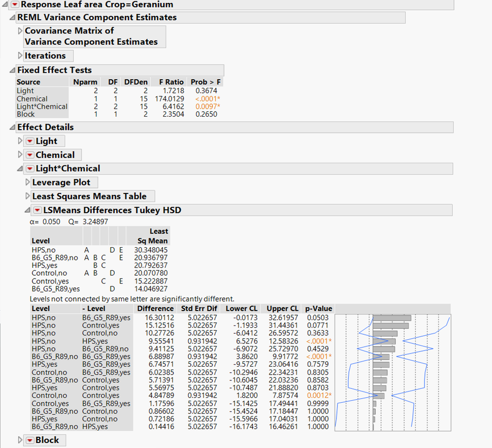This screenshot has height=448, width=492.
Task: Collapse the Effect Details outline
Action: (x=12, y=127)
